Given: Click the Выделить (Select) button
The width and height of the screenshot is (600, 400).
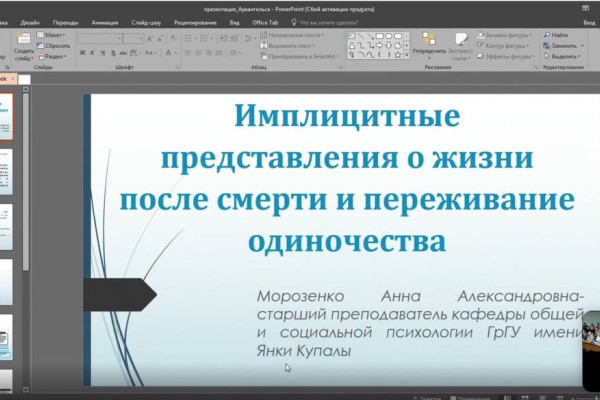Looking at the screenshot, I should 562,56.
